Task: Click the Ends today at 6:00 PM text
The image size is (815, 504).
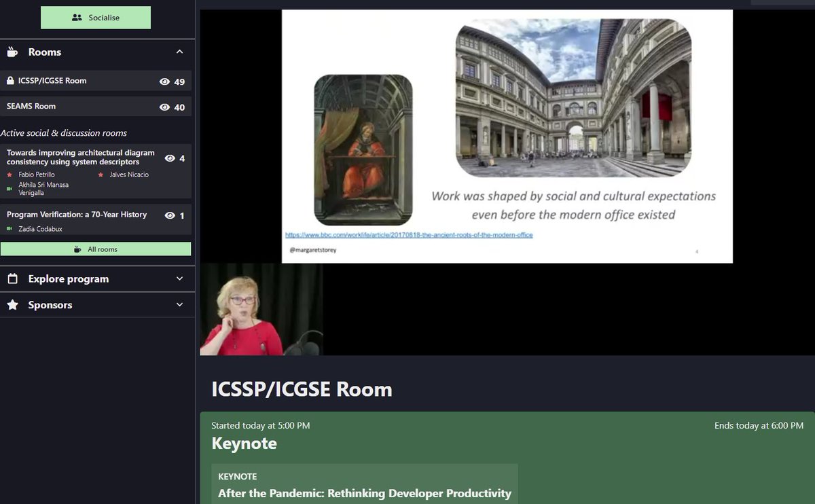Action: (759, 425)
